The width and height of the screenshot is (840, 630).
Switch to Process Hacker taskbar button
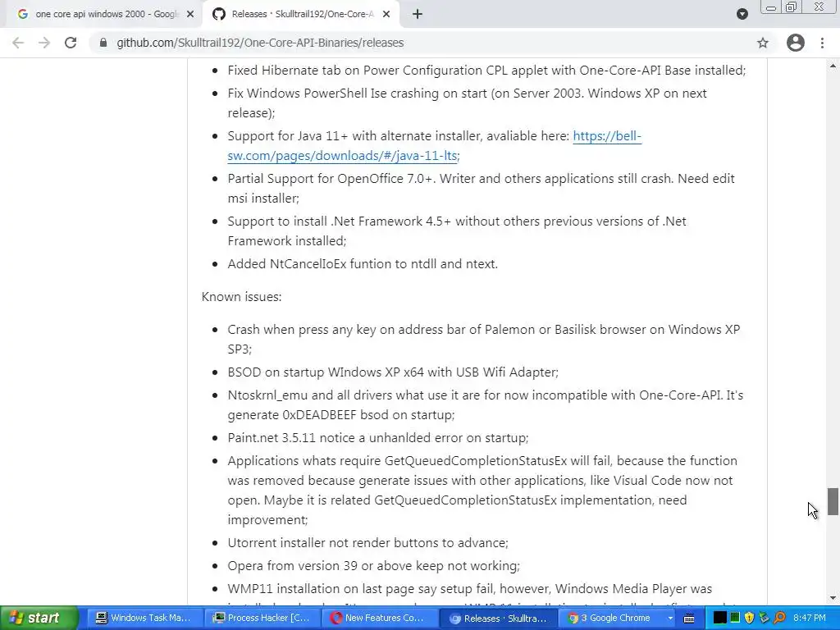261,619
